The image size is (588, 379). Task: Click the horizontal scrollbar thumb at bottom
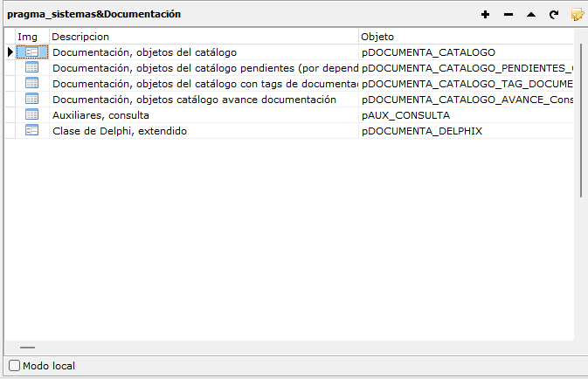click(27, 348)
